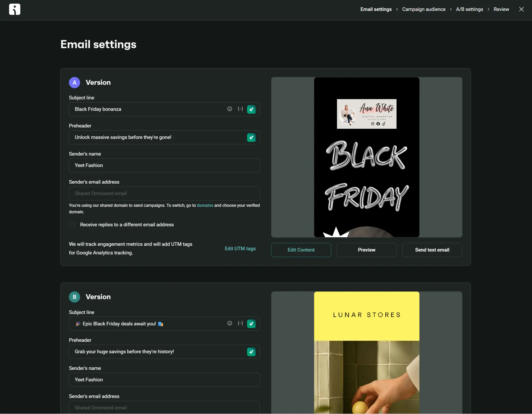
Task: Close the campaign wizard
Action: pos(521,9)
